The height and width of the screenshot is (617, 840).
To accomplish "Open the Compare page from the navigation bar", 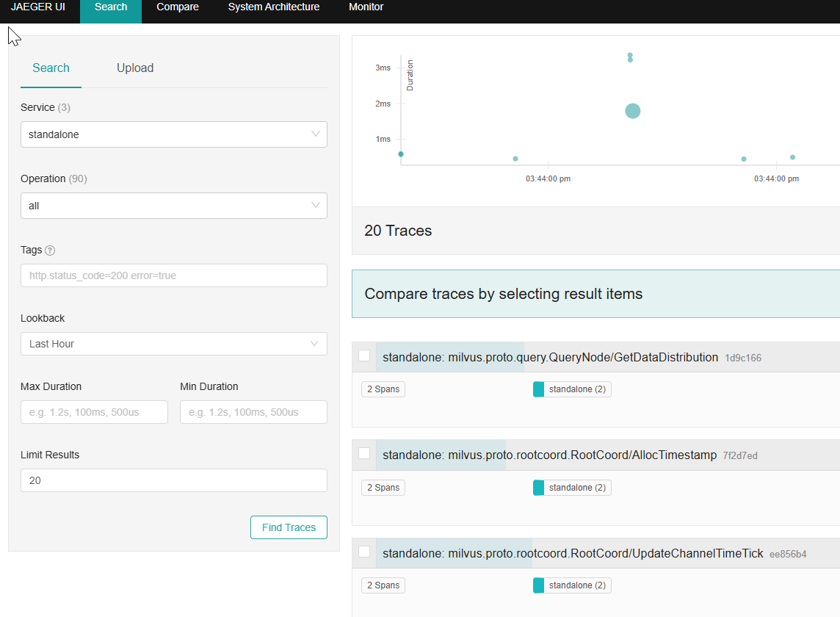I will [177, 7].
